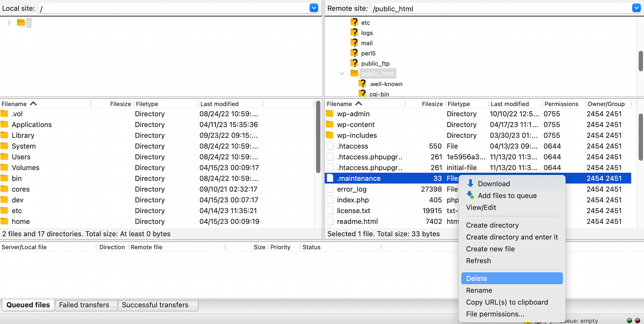Click the green connection status indicator
The width and height of the screenshot is (644, 324).
(x=629, y=320)
